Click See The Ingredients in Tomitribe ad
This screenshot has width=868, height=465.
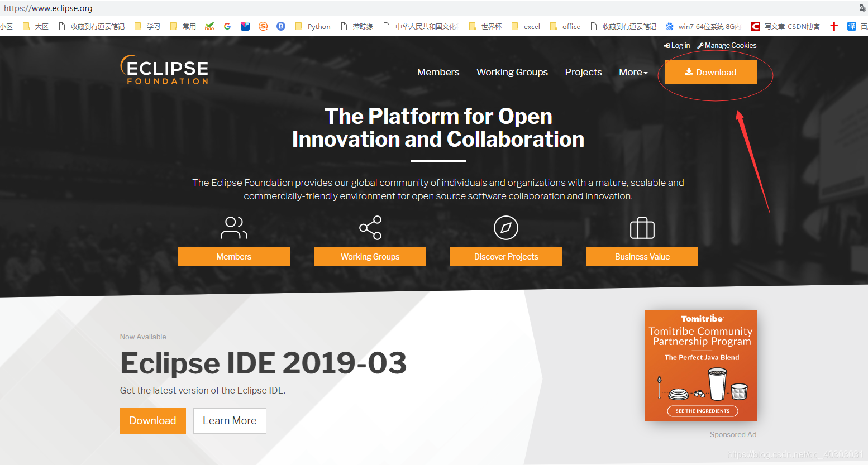[x=703, y=411]
